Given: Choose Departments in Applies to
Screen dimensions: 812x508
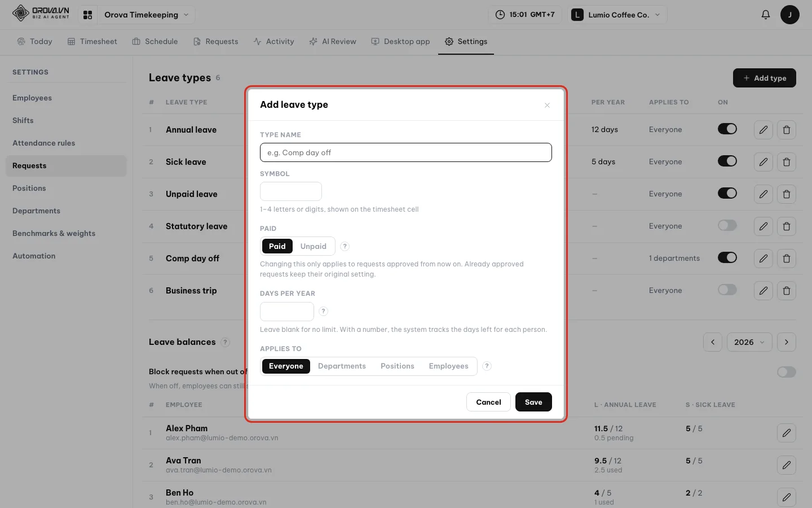Looking at the screenshot, I should [342, 366].
